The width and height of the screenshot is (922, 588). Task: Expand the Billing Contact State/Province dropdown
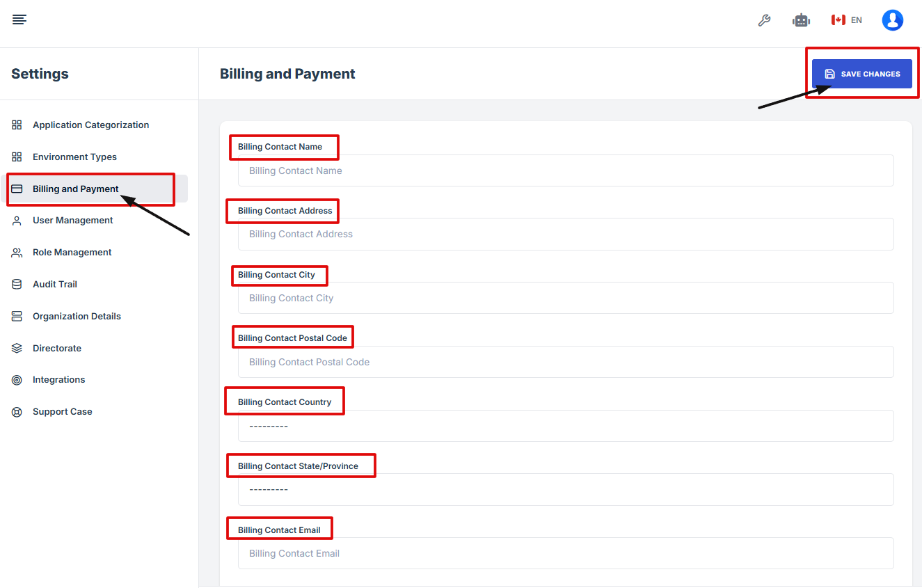[x=565, y=489]
